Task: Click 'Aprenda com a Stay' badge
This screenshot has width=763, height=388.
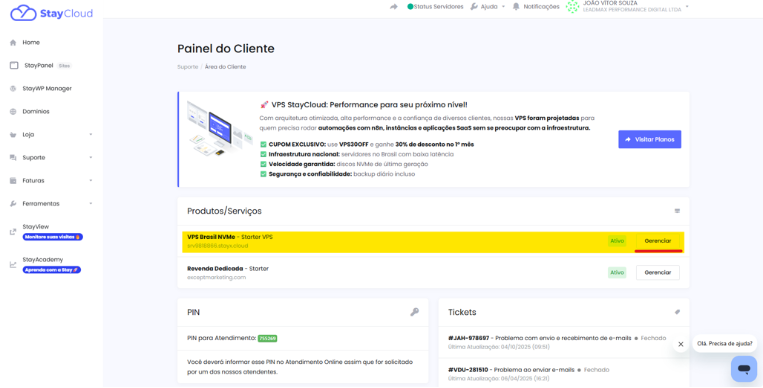Action: click(x=52, y=270)
